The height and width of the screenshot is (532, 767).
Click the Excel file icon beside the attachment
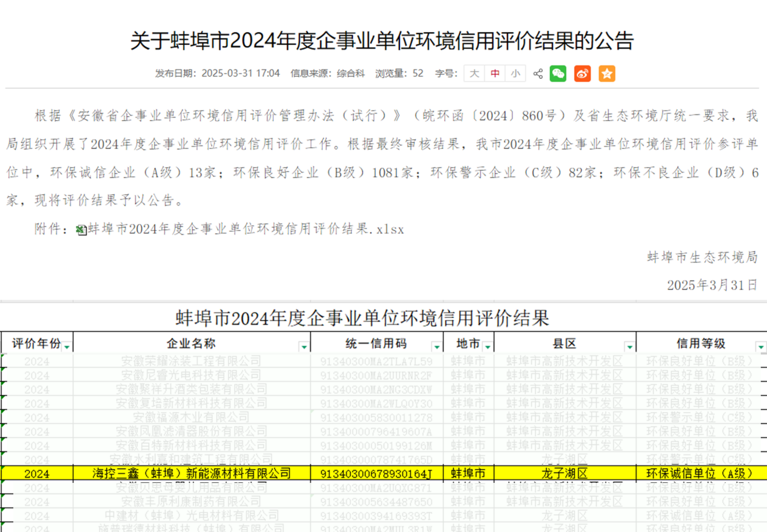tap(79, 229)
